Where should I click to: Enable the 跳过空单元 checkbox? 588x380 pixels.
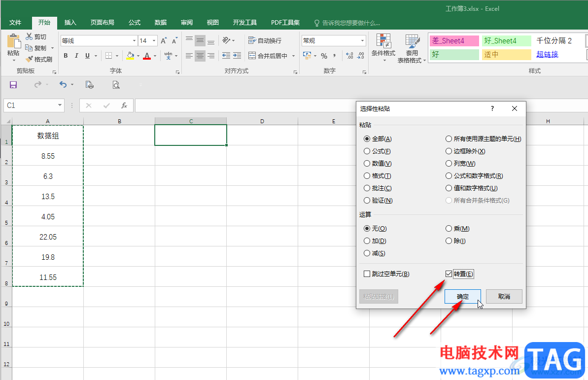click(x=367, y=274)
